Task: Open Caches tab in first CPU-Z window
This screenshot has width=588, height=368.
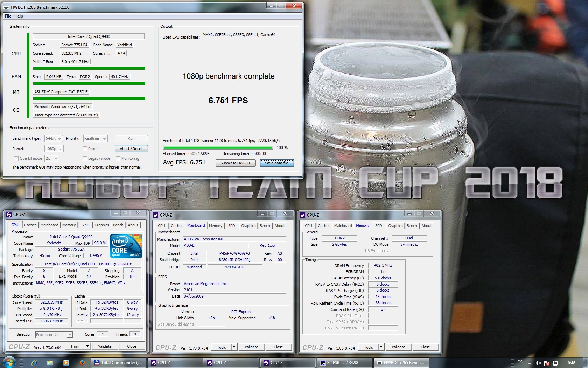Action: coord(30,225)
